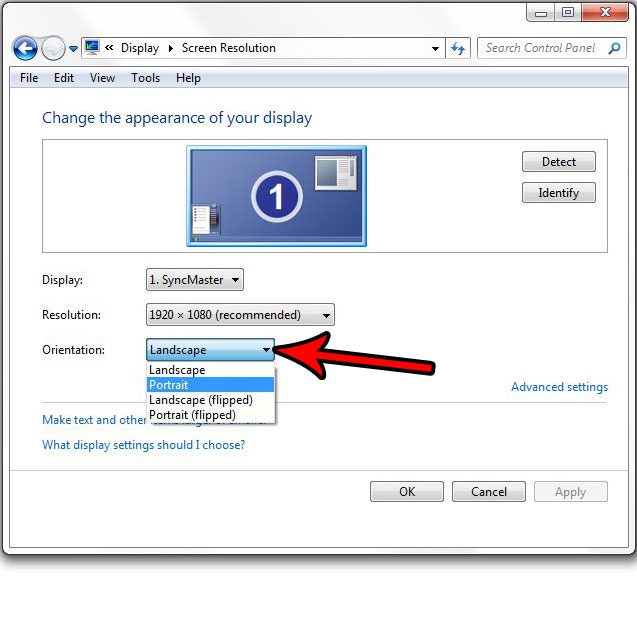Open the View menu

[x=102, y=78]
